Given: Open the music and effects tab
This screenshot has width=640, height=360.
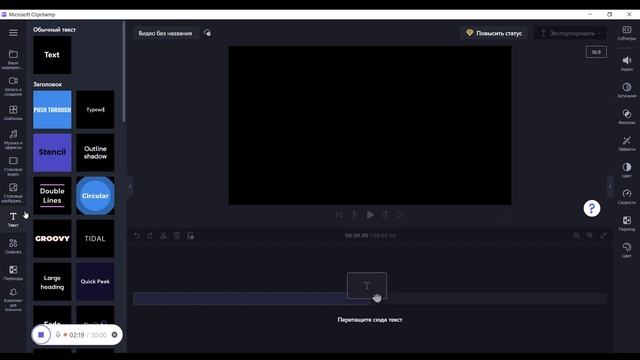Looking at the screenshot, I should click(13, 139).
